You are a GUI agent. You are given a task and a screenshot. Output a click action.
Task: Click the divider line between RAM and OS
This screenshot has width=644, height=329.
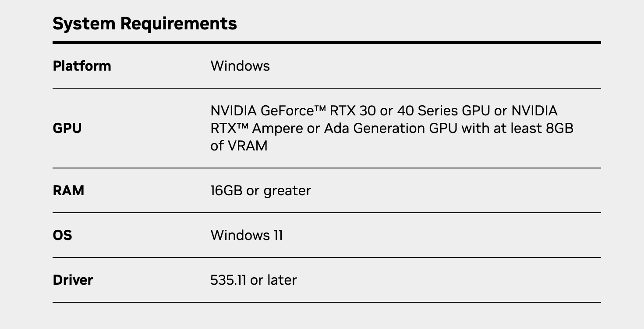(327, 213)
